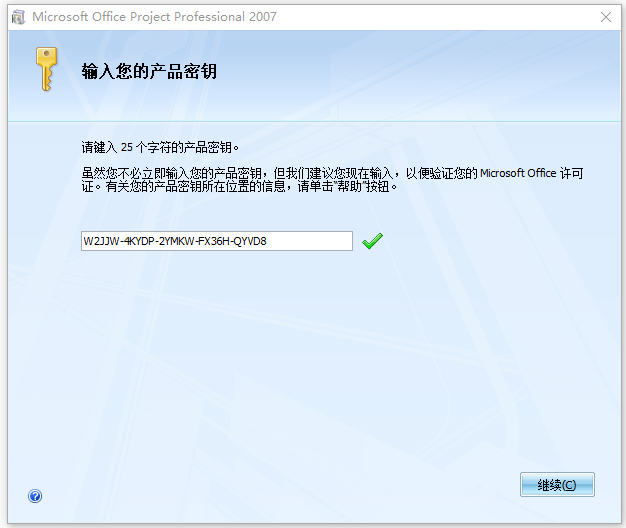Click the heading 输入您的产品密钥
The width and height of the screenshot is (626, 528).
point(149,71)
